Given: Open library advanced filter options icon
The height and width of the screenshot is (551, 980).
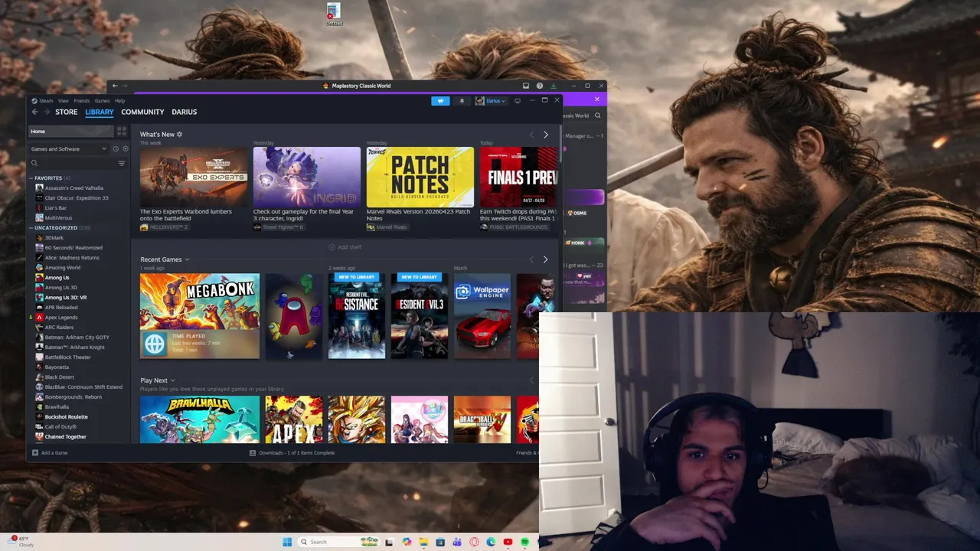Looking at the screenshot, I should (122, 163).
